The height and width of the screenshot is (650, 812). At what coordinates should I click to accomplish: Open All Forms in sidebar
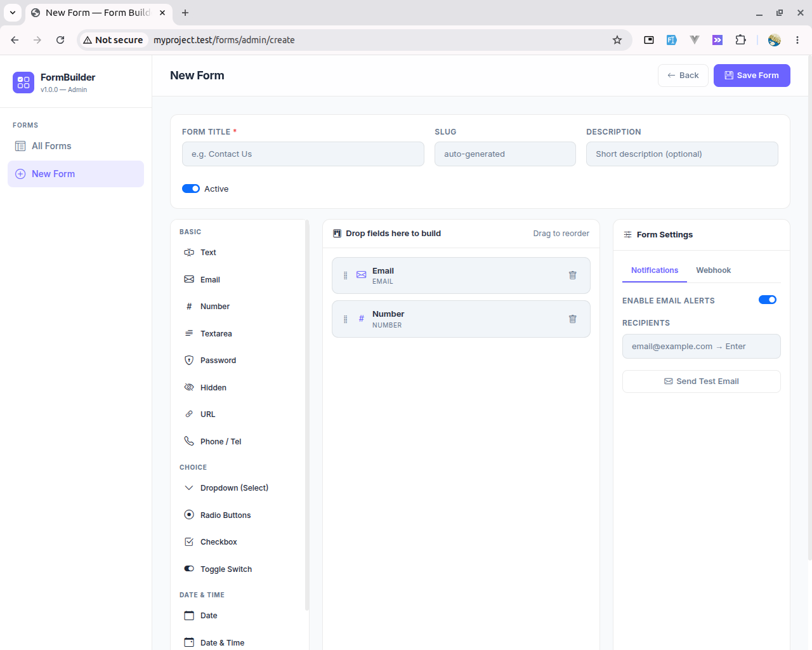pos(75,146)
